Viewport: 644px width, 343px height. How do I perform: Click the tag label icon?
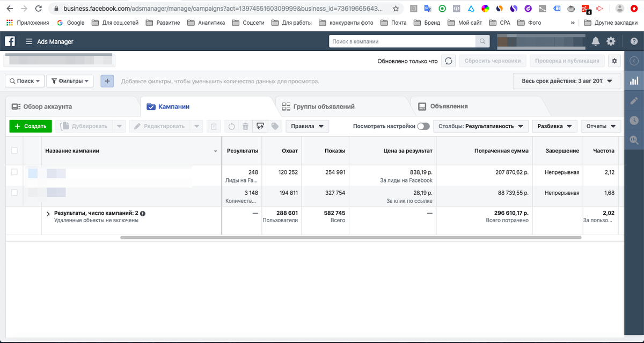coord(275,126)
